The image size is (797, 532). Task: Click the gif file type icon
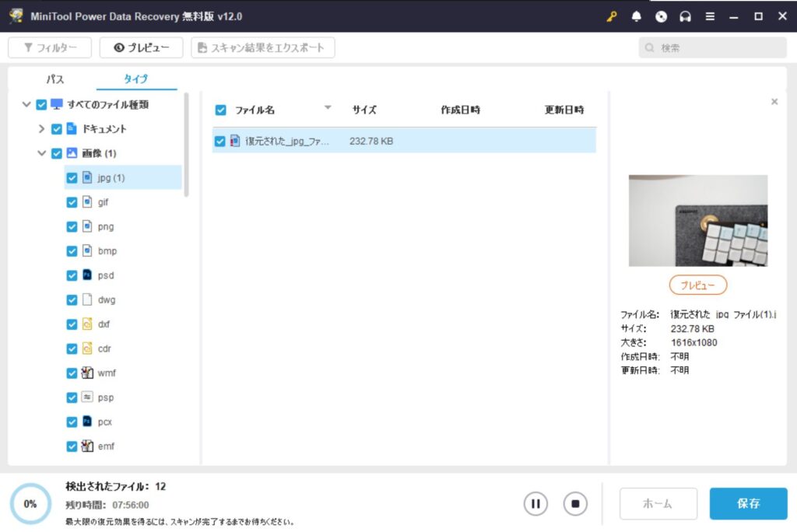87,201
